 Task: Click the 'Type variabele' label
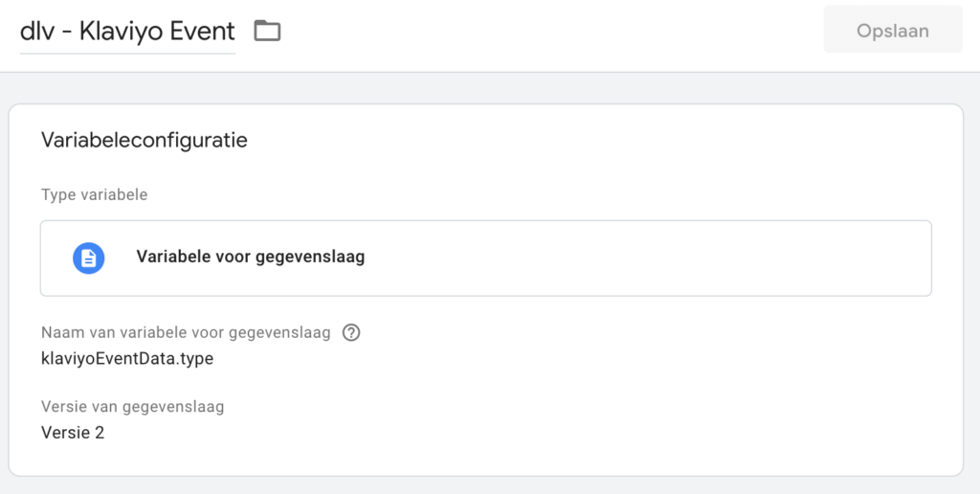[94, 195]
